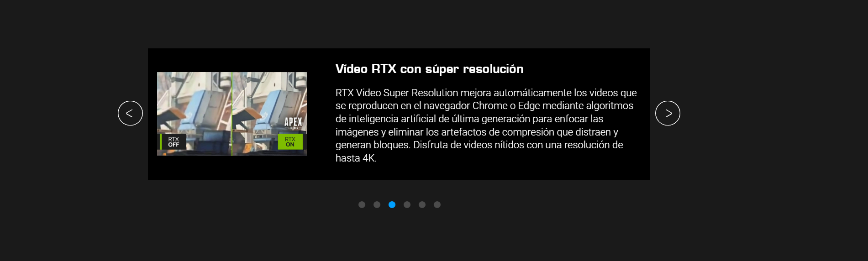Select the first carousel pagination dot
This screenshot has width=868, height=261.
[x=362, y=204]
